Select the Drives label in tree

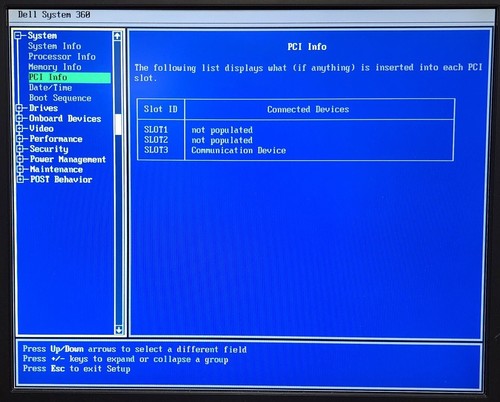click(x=43, y=108)
